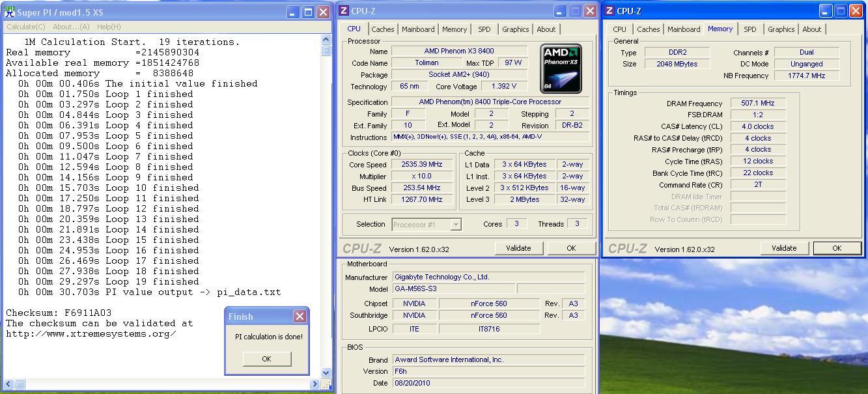Click Super PI vertical scrollbar down arrow
This screenshot has height=394, width=868.
pos(326,373)
